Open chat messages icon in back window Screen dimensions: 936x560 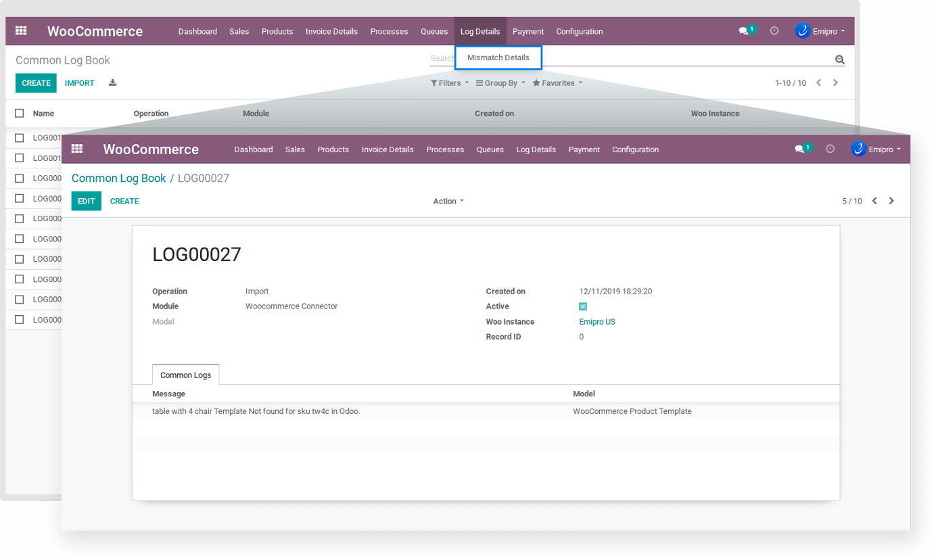click(x=744, y=31)
